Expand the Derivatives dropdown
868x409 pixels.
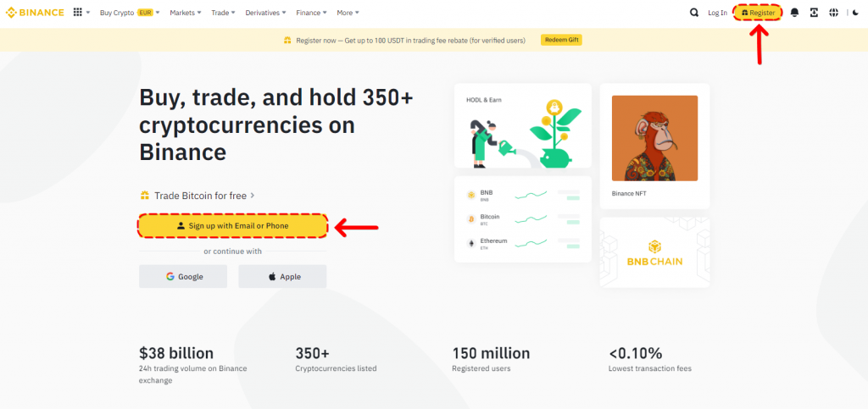coord(264,13)
